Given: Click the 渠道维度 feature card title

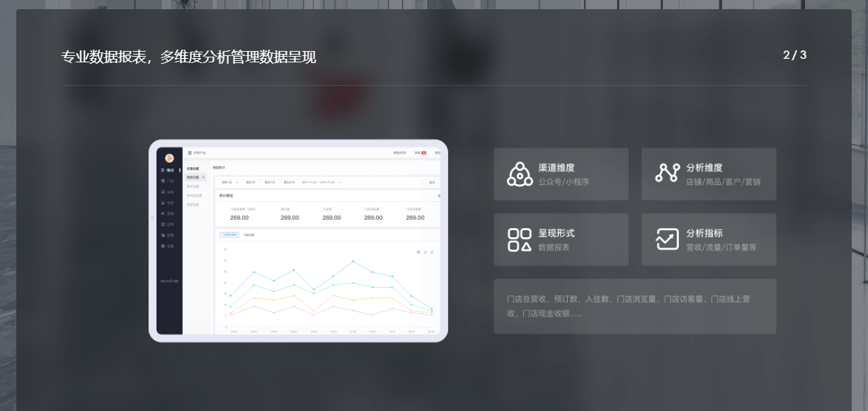Looking at the screenshot, I should [x=556, y=168].
